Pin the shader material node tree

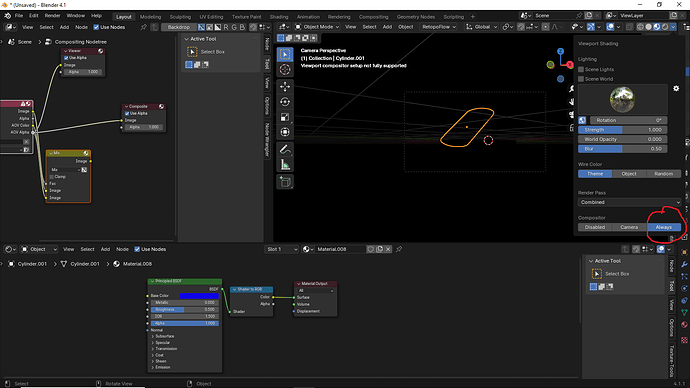click(x=399, y=249)
